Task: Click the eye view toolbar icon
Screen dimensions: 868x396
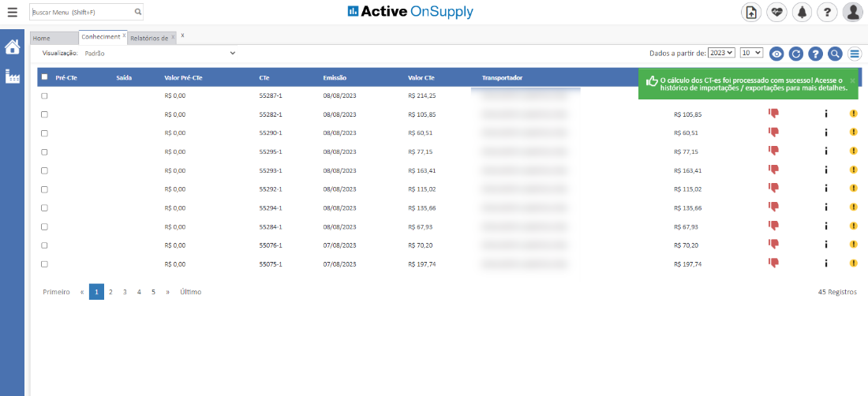Action: coord(776,54)
